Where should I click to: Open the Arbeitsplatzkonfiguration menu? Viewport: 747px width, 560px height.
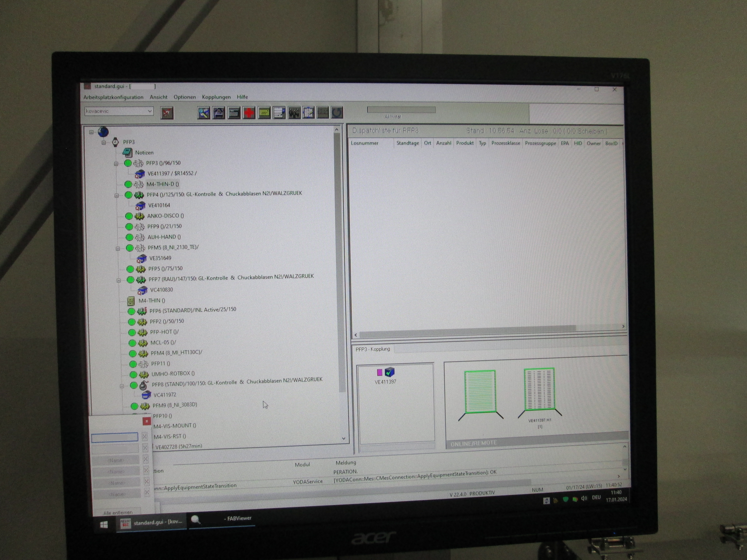[113, 97]
